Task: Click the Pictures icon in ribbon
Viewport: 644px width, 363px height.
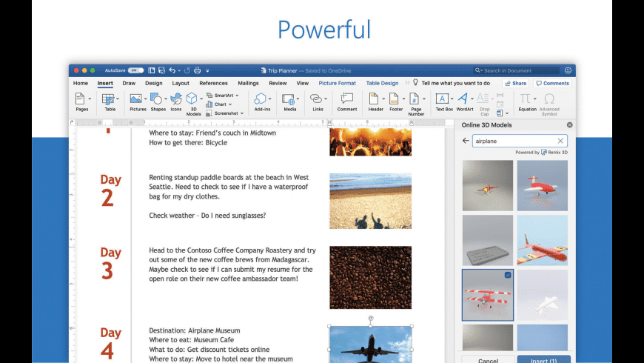Action: pos(136,99)
